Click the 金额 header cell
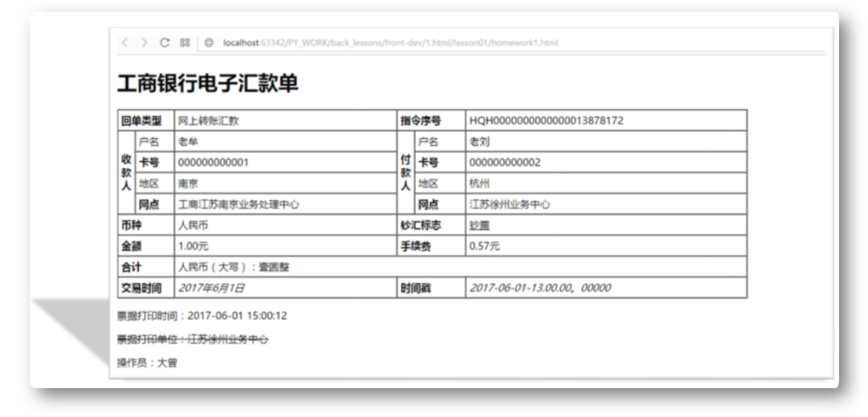868x417 pixels. 146,246
